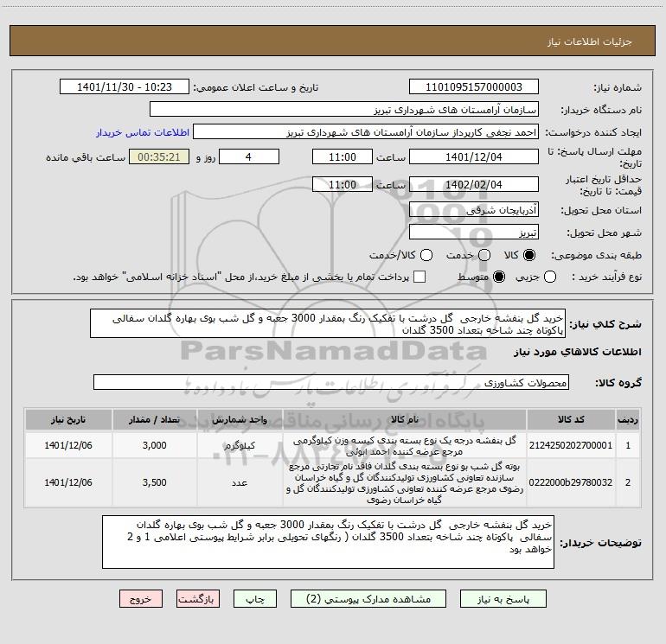Click the استان محل تحویل field آذربایجان شرقی
The height and width of the screenshot is (644, 666).
tap(474, 210)
